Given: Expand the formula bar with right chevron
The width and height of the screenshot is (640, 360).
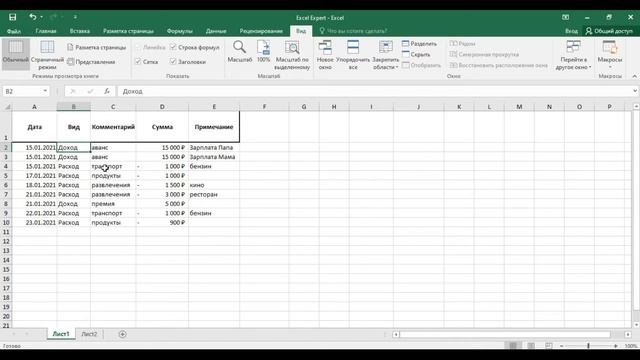Looking at the screenshot, I should pyautogui.click(x=635, y=91).
